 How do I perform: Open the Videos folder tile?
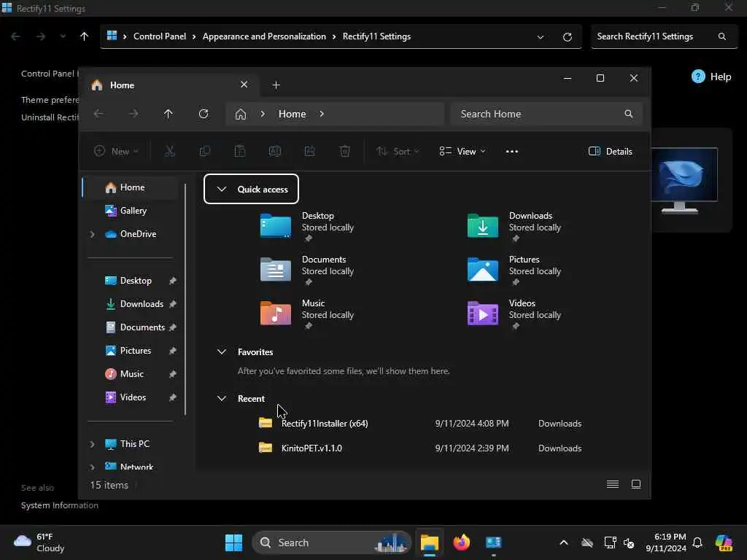[514, 314]
